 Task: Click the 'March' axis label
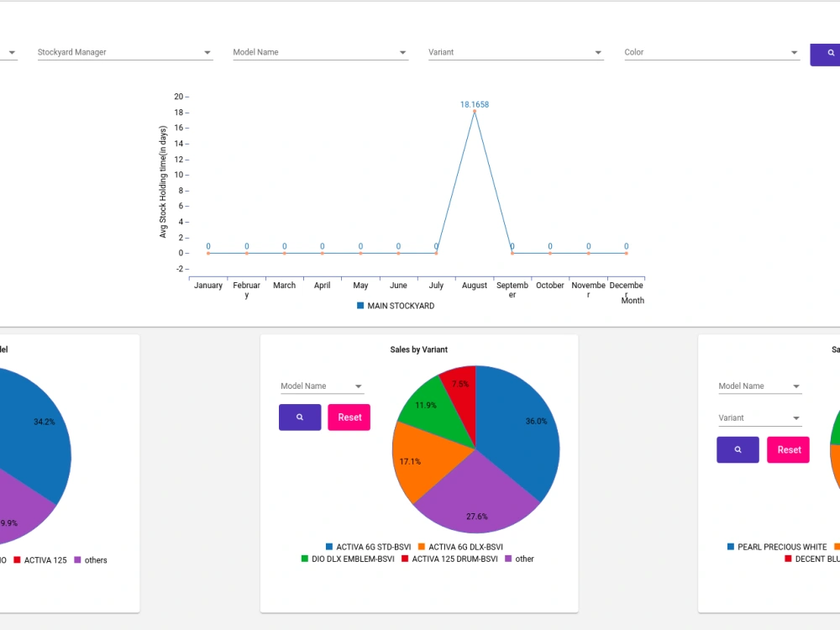click(285, 286)
